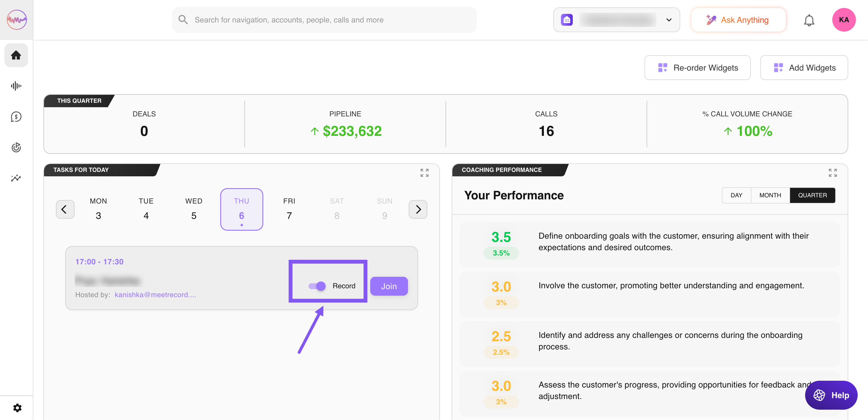Go to the next week in calendar
Image resolution: width=868 pixels, height=420 pixels.
tap(418, 209)
